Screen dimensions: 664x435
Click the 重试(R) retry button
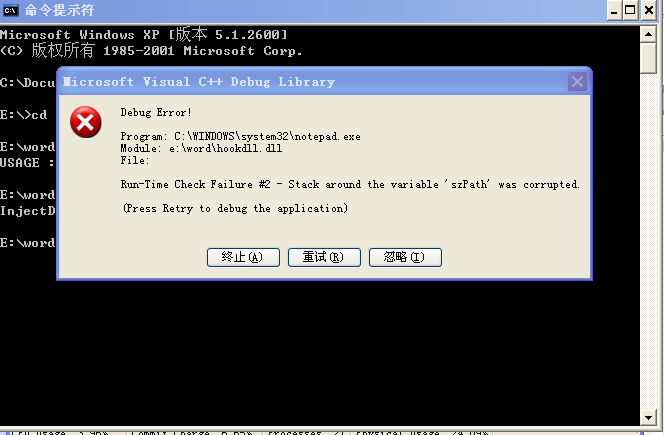[x=324, y=257]
